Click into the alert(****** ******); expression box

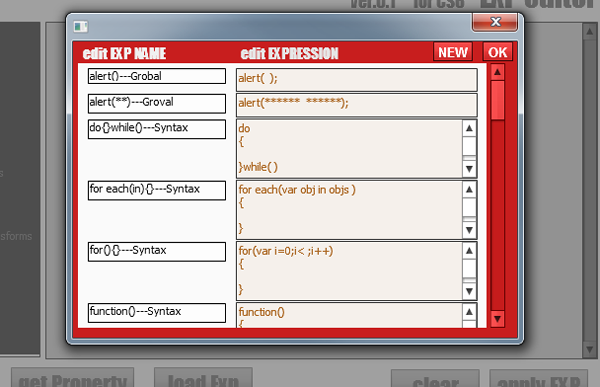point(357,105)
